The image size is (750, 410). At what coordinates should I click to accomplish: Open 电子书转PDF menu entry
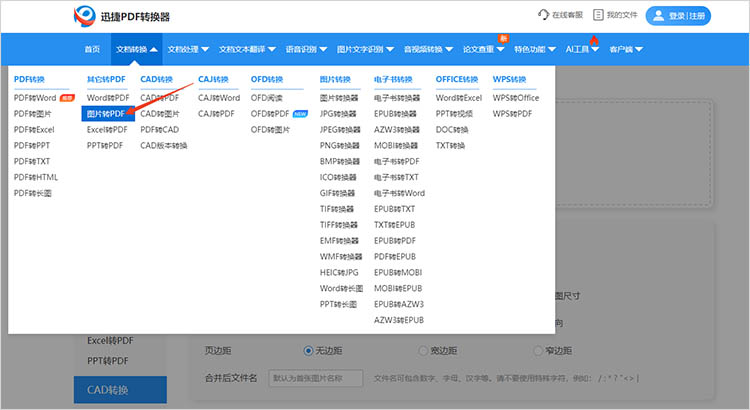(397, 161)
